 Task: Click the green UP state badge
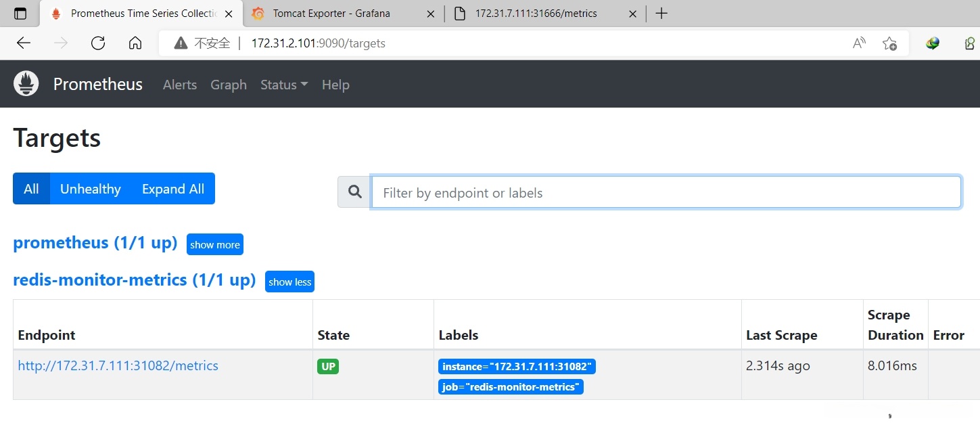point(328,366)
